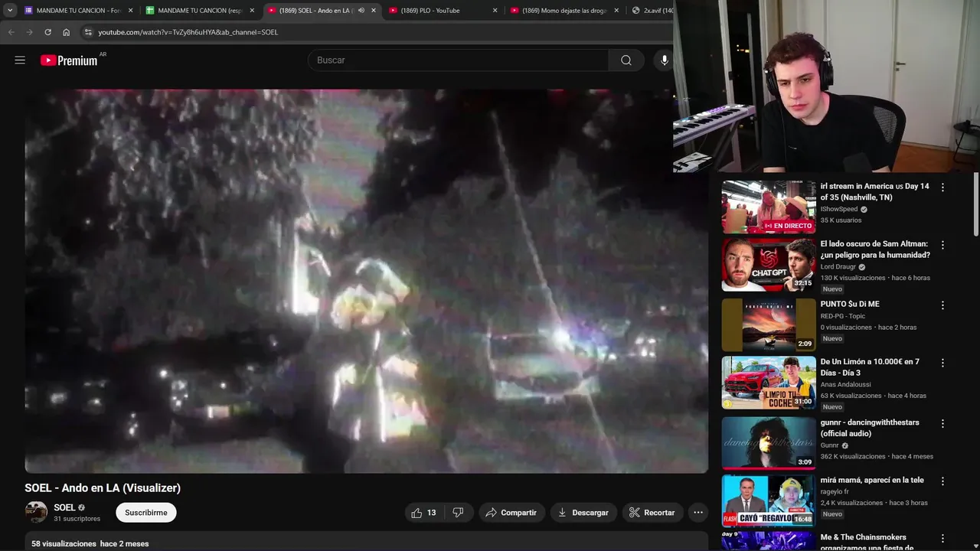Click the video player to pause
This screenshot has width=980, height=551.
point(367,281)
